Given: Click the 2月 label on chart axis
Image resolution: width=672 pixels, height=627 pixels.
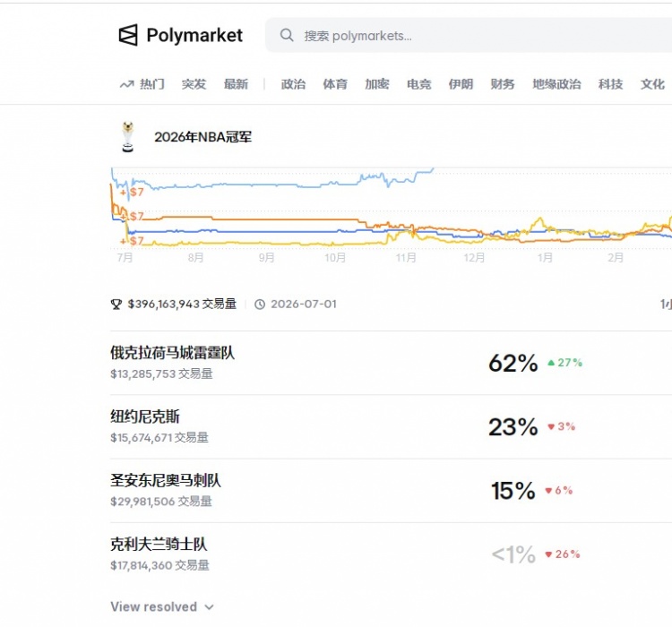Looking at the screenshot, I should (x=616, y=258).
